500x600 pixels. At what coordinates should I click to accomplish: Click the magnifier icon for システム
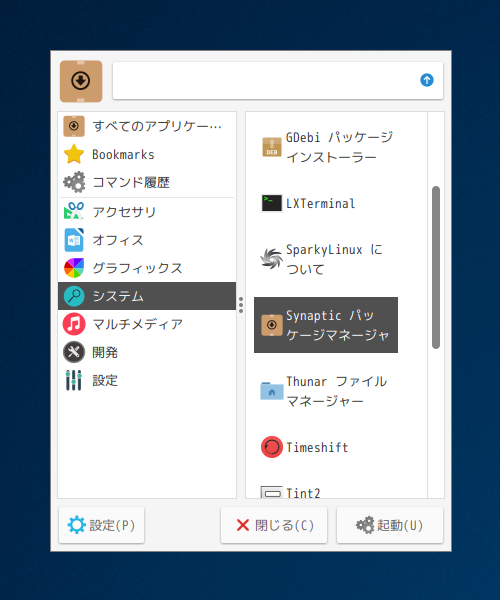[x=74, y=296]
